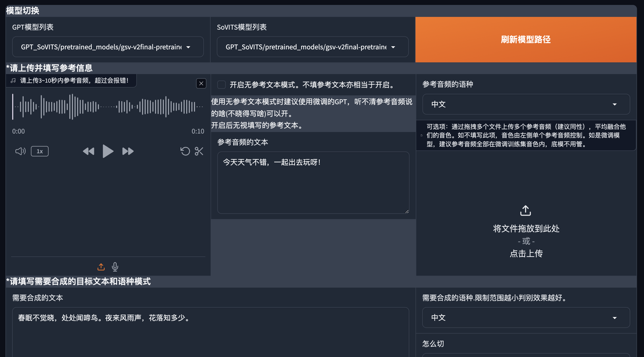Expand 需要合成的语种 language dropdown

[x=526, y=318]
